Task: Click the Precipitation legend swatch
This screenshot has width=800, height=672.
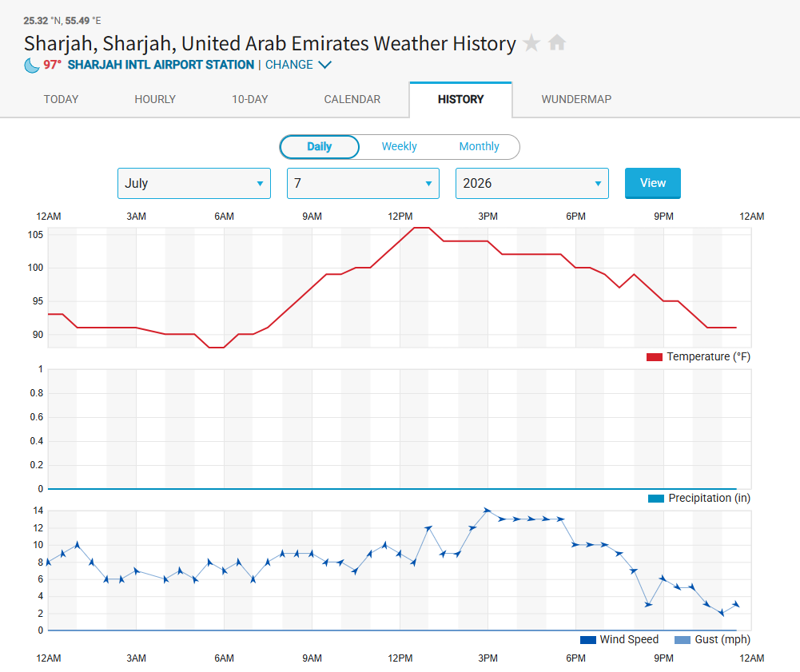Action: coord(655,499)
